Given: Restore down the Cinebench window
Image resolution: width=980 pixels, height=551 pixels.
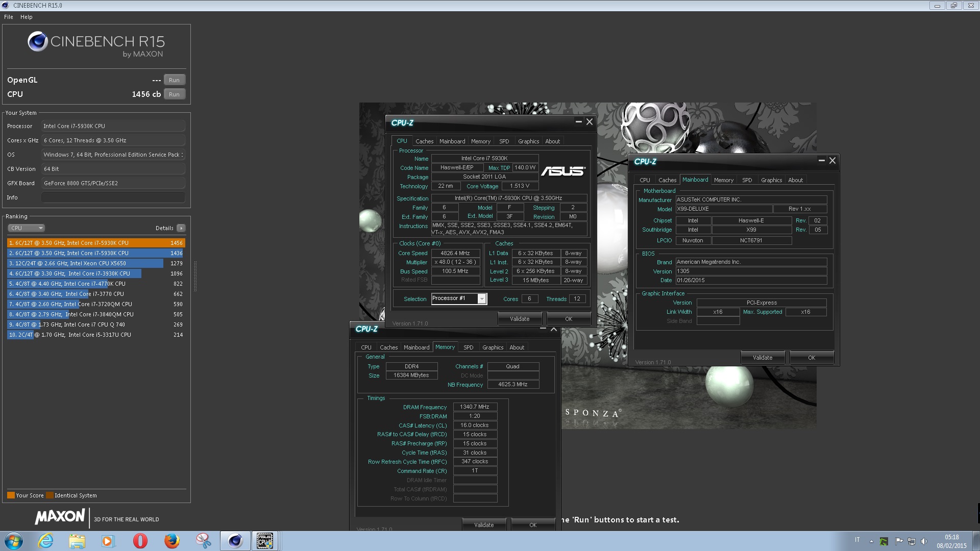Looking at the screenshot, I should (953, 6).
